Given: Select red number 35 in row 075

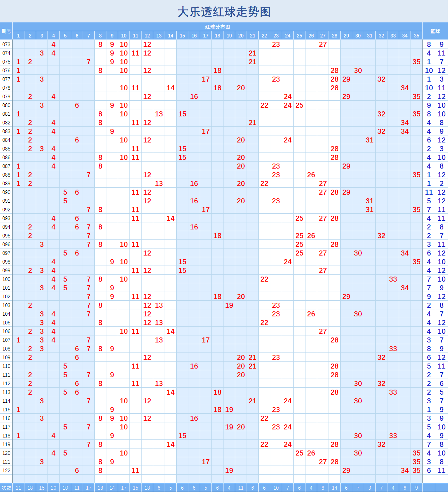Looking at the screenshot, I should pos(417,62).
